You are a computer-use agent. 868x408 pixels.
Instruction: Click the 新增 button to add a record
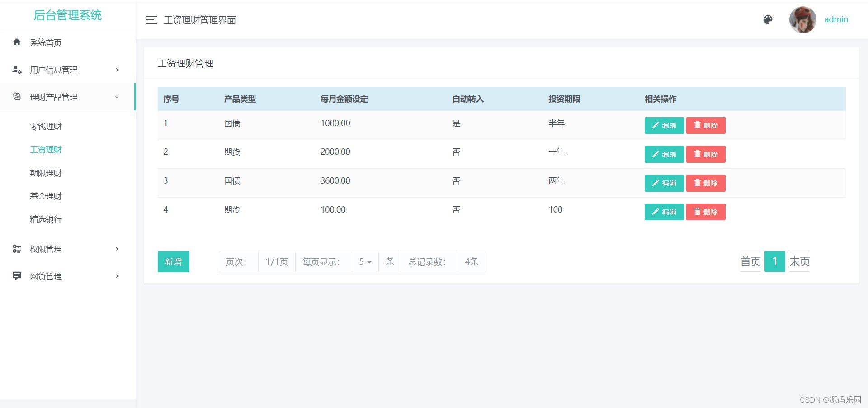(x=173, y=261)
